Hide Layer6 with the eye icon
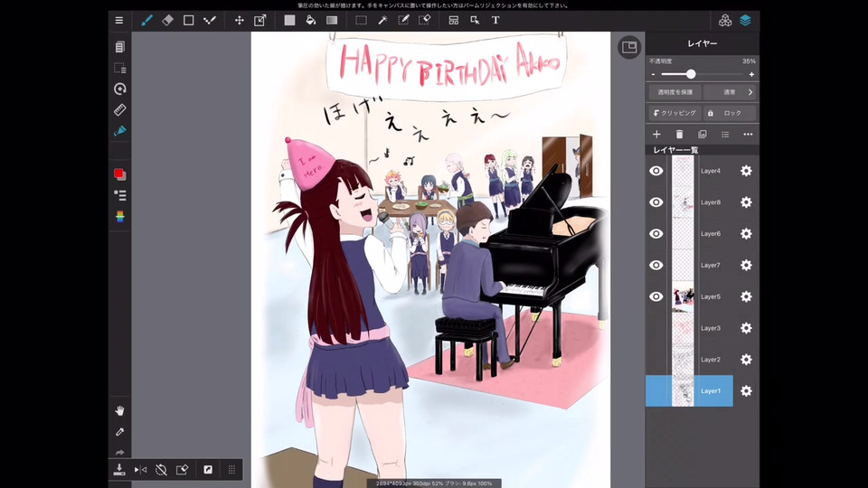The image size is (868, 488). [656, 234]
